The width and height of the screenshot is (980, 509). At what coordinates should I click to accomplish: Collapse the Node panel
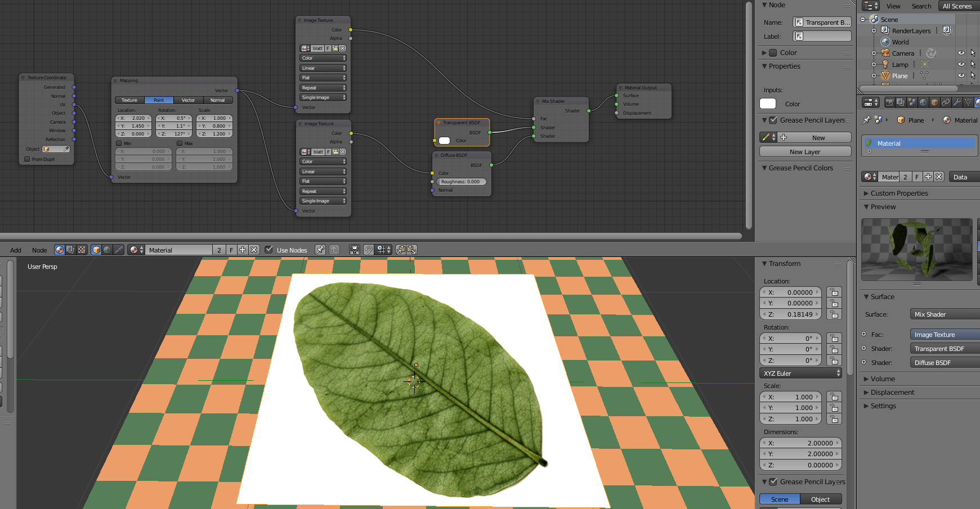(x=764, y=5)
